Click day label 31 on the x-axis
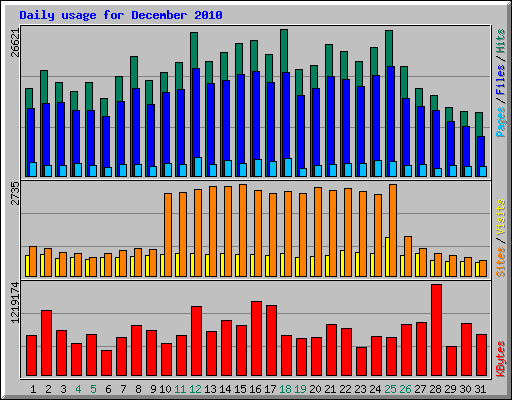Image resolution: width=512 pixels, height=400 pixels. (x=480, y=389)
